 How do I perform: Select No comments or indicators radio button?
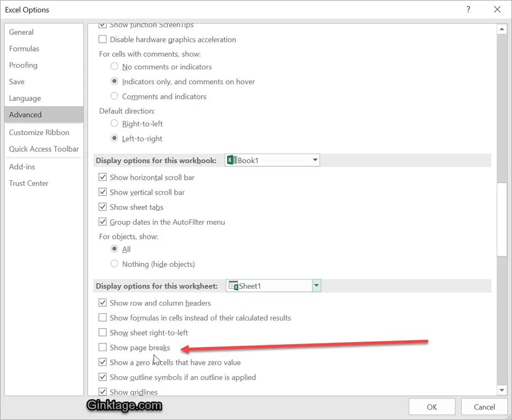pos(114,67)
